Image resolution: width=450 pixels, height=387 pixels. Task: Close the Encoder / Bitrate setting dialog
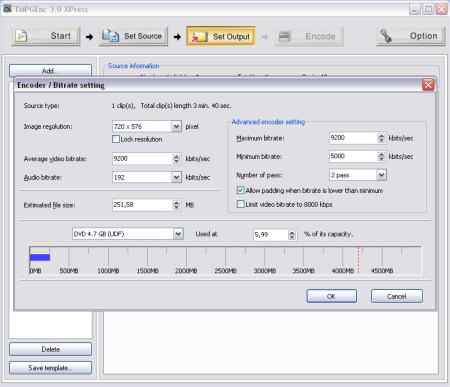click(428, 85)
